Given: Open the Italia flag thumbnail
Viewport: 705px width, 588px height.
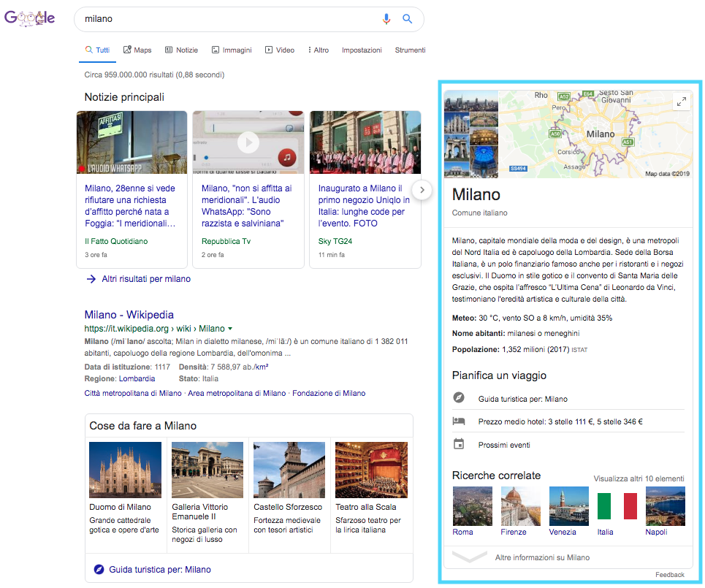Looking at the screenshot, I should point(617,506).
